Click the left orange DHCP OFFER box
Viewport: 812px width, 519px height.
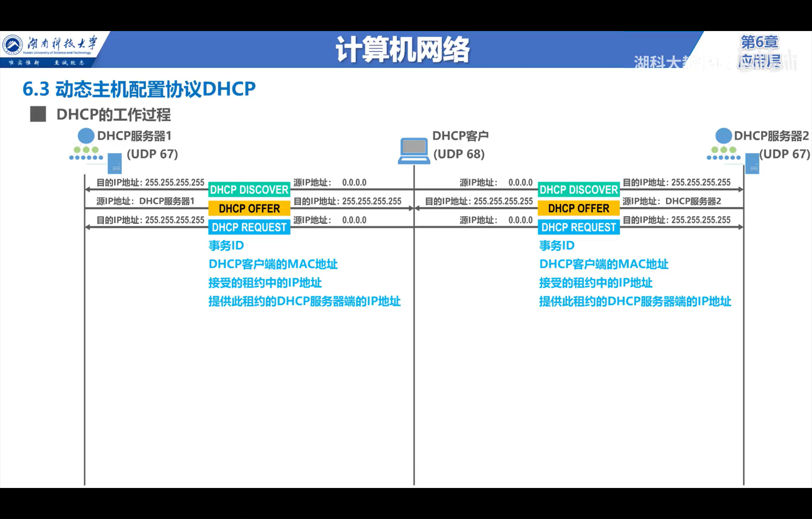click(x=249, y=208)
